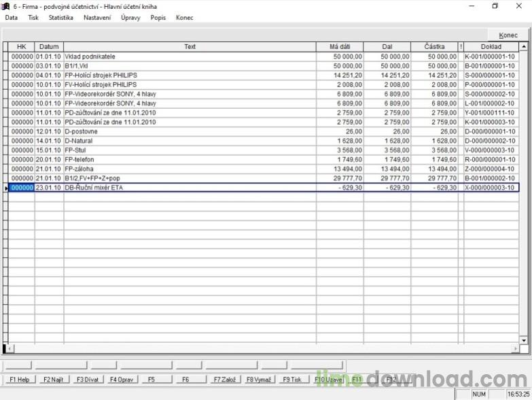532x400 pixels.
Task: Click the Částka column header
Action: point(434,46)
